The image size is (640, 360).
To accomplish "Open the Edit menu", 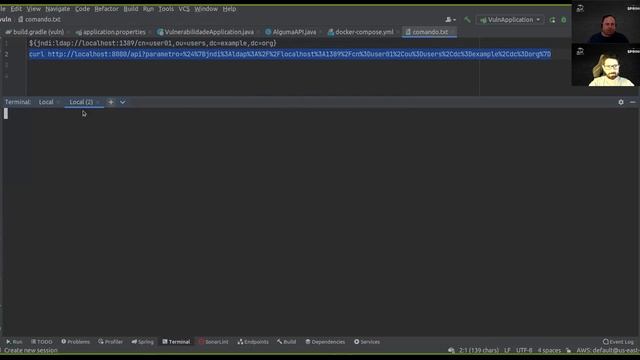I will 16,9.
